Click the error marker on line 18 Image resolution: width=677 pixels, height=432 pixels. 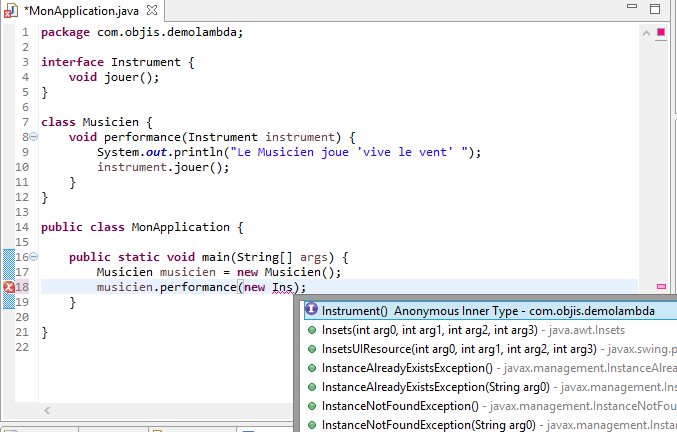click(x=8, y=288)
